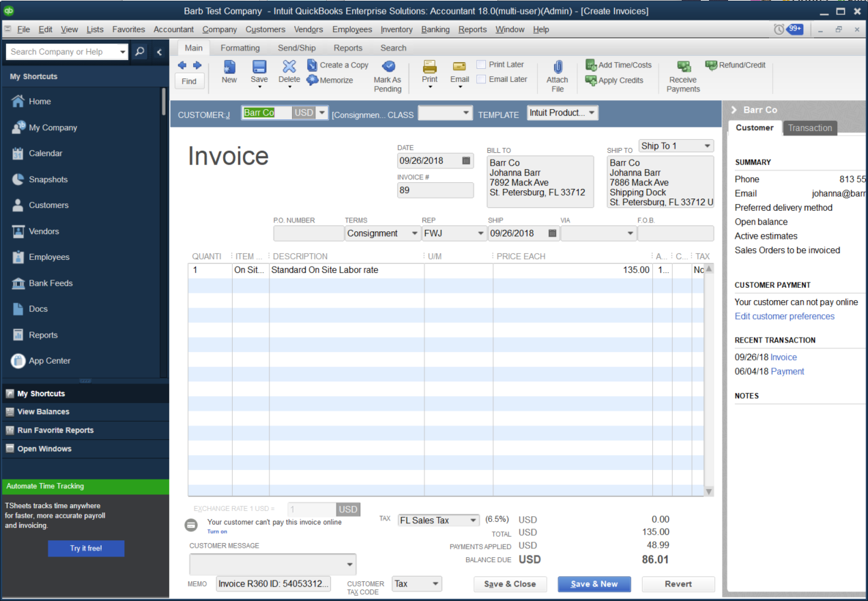The width and height of the screenshot is (868, 601).
Task: Open the search scope dropdown arrow
Action: pos(123,52)
